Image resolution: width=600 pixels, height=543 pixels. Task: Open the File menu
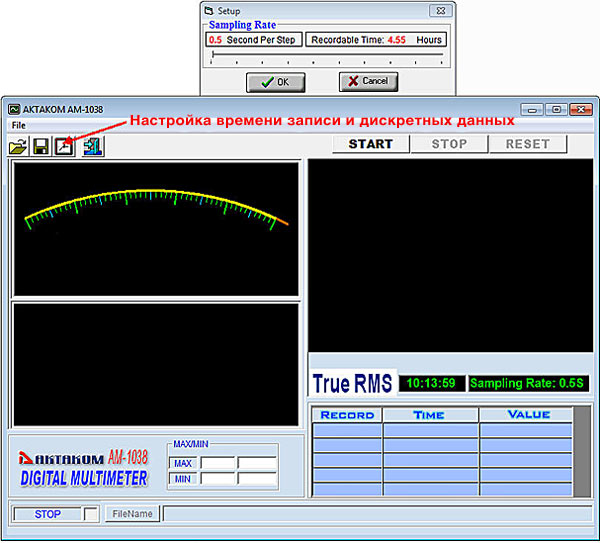18,126
